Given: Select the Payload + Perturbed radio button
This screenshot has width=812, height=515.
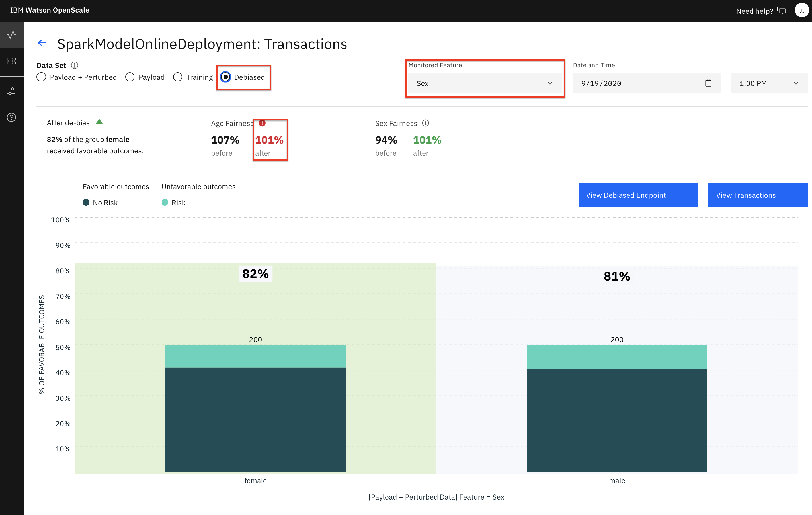Looking at the screenshot, I should click(x=42, y=77).
